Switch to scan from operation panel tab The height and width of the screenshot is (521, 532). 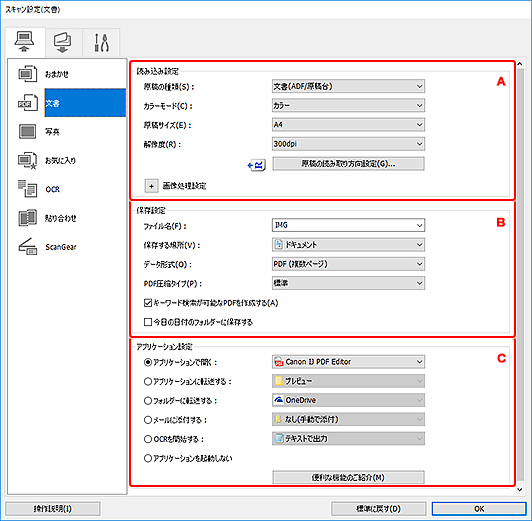pos(63,43)
